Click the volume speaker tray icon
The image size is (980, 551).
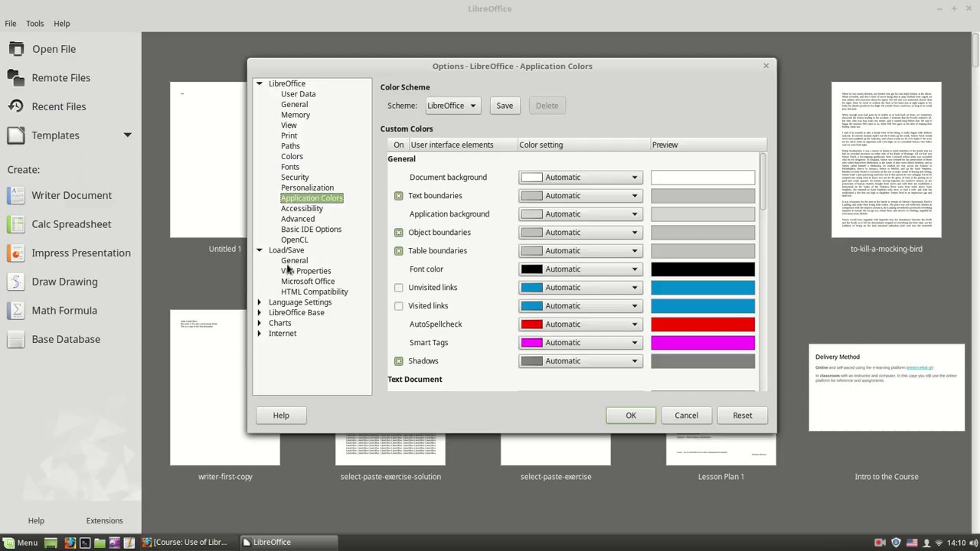tap(973, 543)
